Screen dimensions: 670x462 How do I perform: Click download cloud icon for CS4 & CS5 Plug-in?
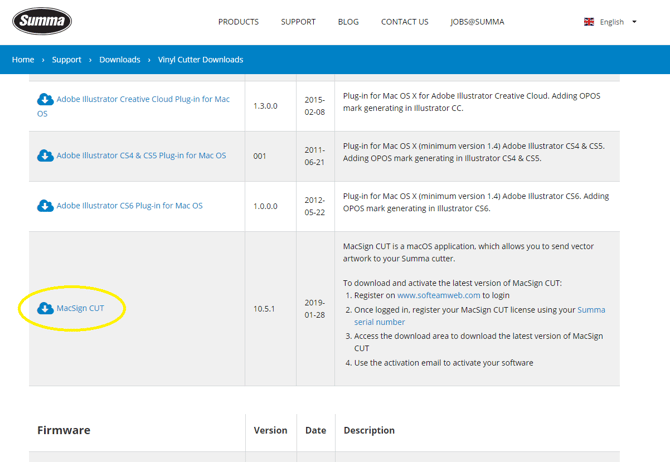45,156
